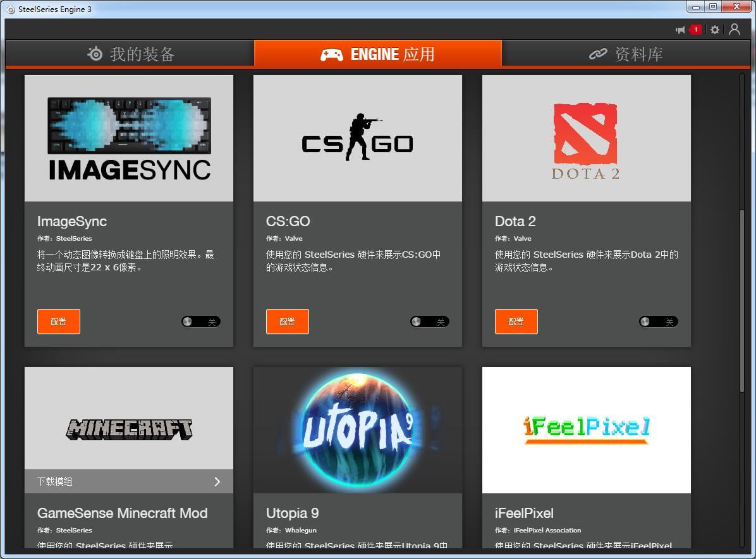756x559 pixels.
Task: Click 作者: Valve under CS:GO
Action: point(284,239)
